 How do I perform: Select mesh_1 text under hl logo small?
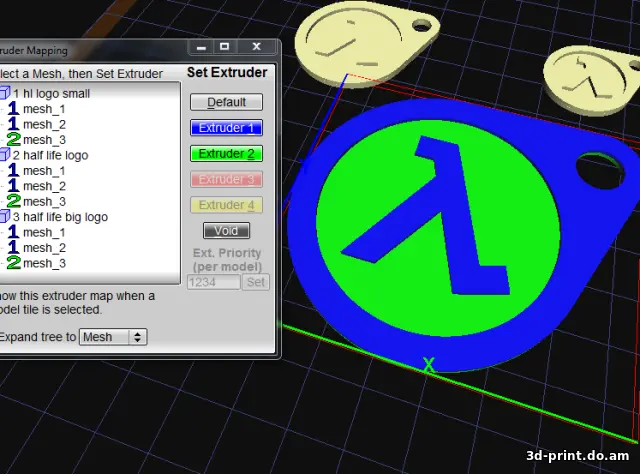pos(44,109)
